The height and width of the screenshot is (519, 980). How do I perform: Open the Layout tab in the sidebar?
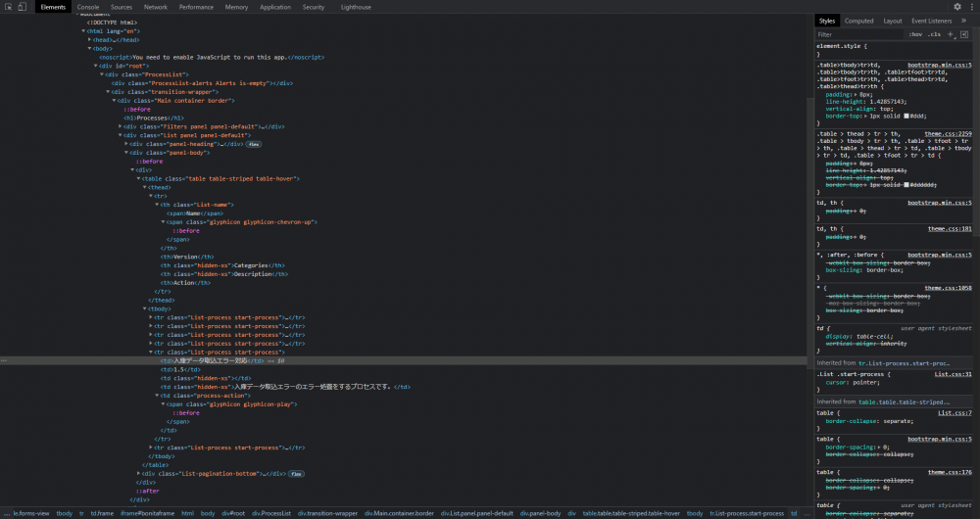click(893, 21)
